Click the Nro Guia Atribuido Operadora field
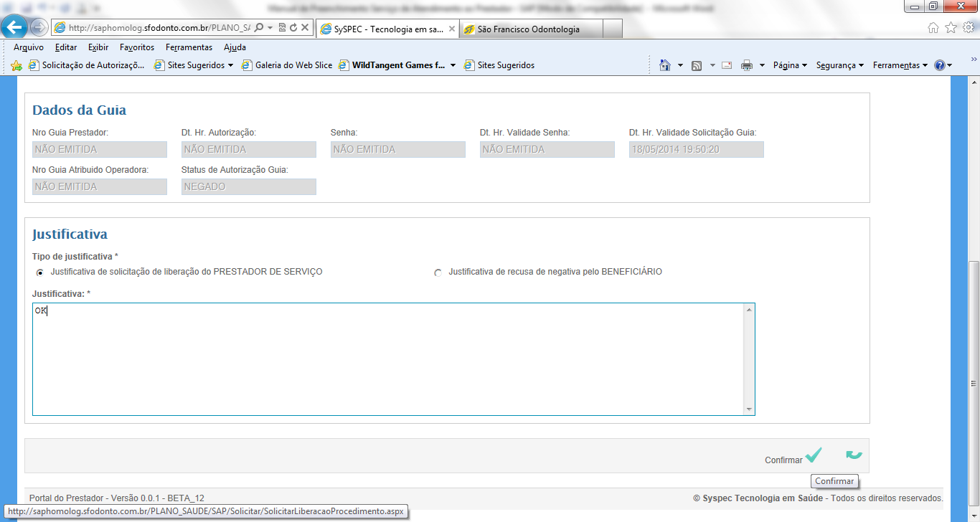 [100, 186]
